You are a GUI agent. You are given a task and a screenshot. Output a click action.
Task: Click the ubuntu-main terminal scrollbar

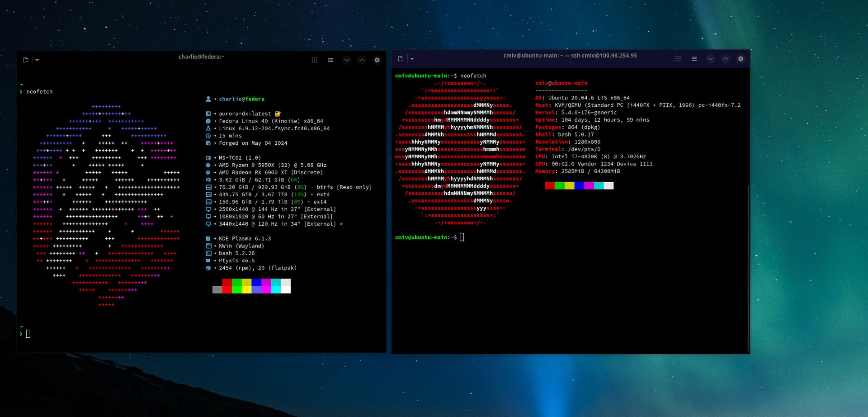pyautogui.click(x=748, y=267)
